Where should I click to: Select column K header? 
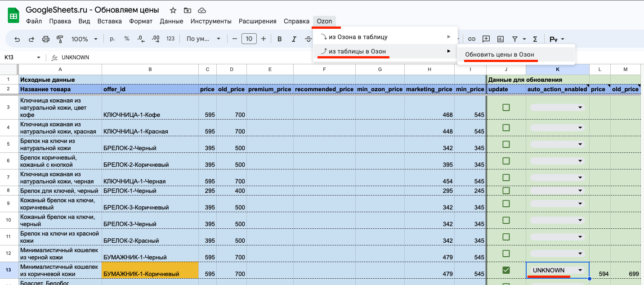pyautogui.click(x=558, y=69)
